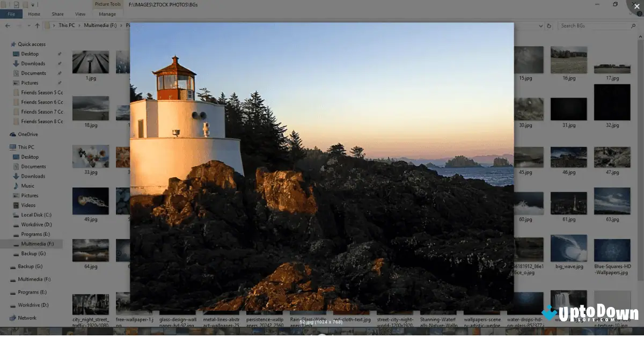Viewport: 644px width, 337px height.
Task: Switch to the Manage tab under Picture Tools
Action: point(107,14)
